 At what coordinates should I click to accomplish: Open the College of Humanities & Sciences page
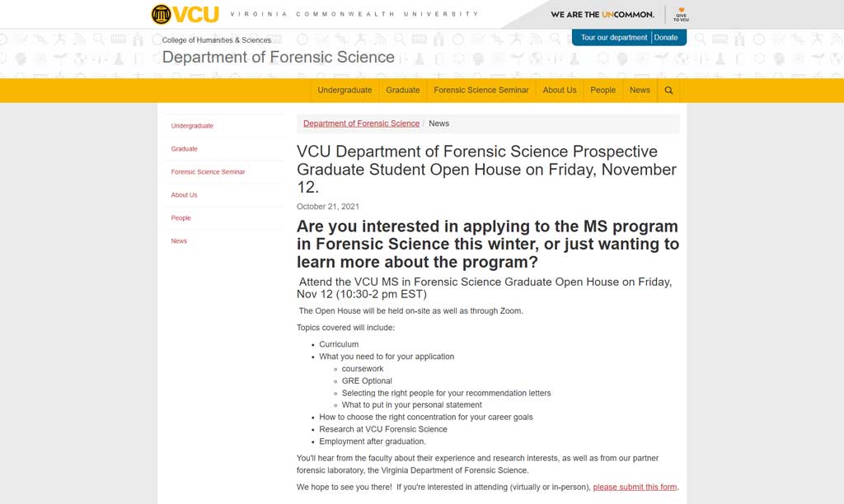[215, 39]
